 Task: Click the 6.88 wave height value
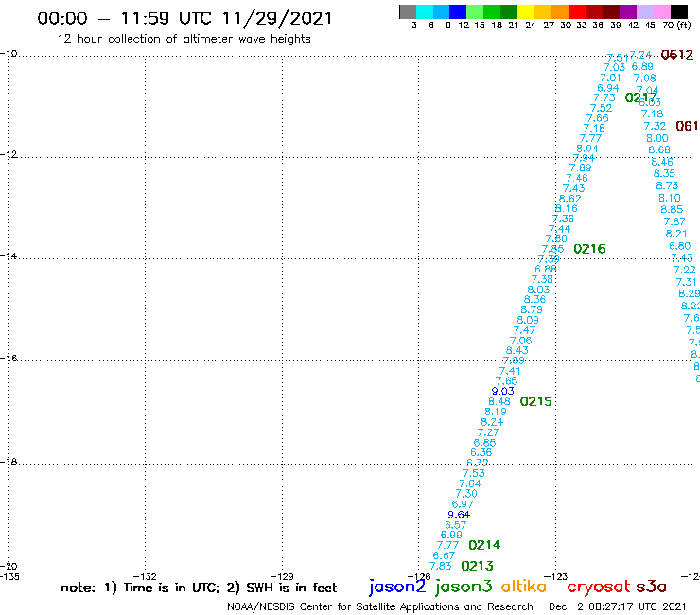(x=546, y=269)
